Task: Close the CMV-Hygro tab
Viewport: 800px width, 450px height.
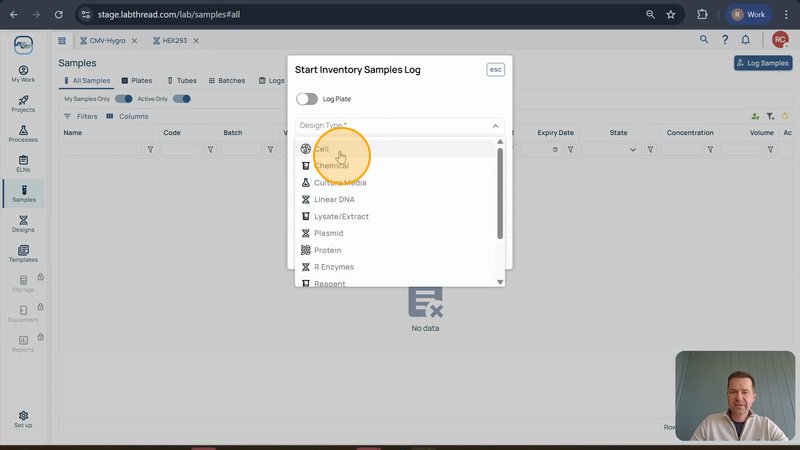Action: tap(134, 40)
